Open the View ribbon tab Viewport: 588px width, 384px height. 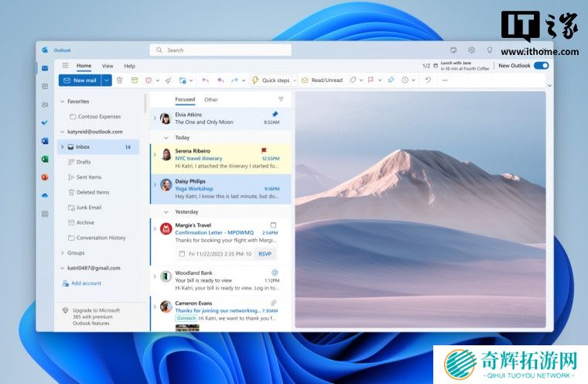108,66
